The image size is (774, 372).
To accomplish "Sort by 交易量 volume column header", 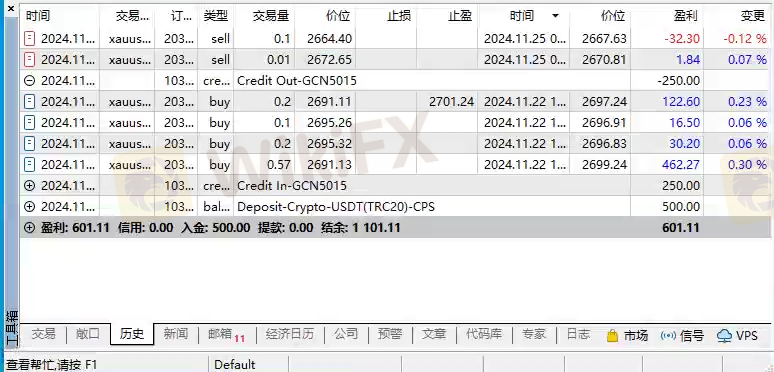I will point(271,16).
